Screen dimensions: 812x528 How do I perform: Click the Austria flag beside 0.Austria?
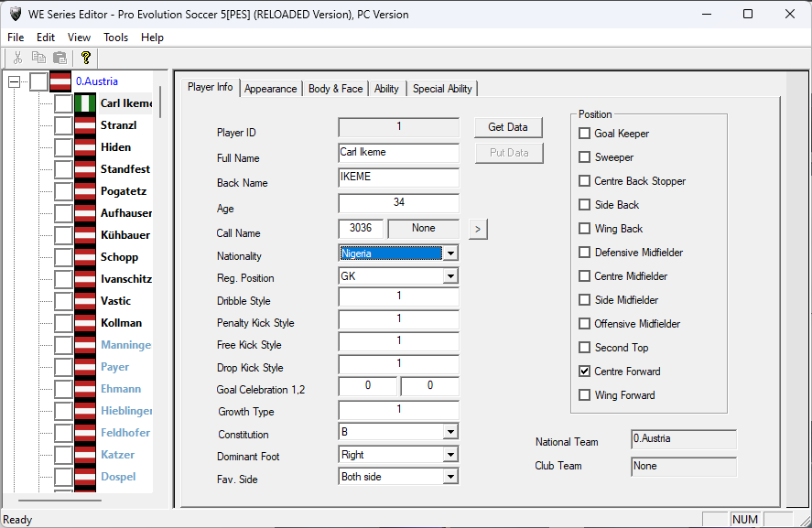click(x=60, y=81)
